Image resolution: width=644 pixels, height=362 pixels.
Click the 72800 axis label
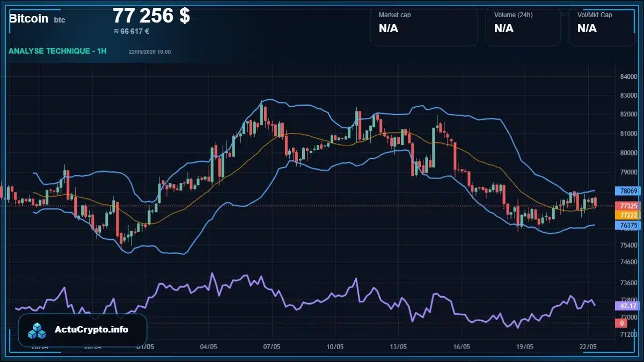(x=628, y=300)
